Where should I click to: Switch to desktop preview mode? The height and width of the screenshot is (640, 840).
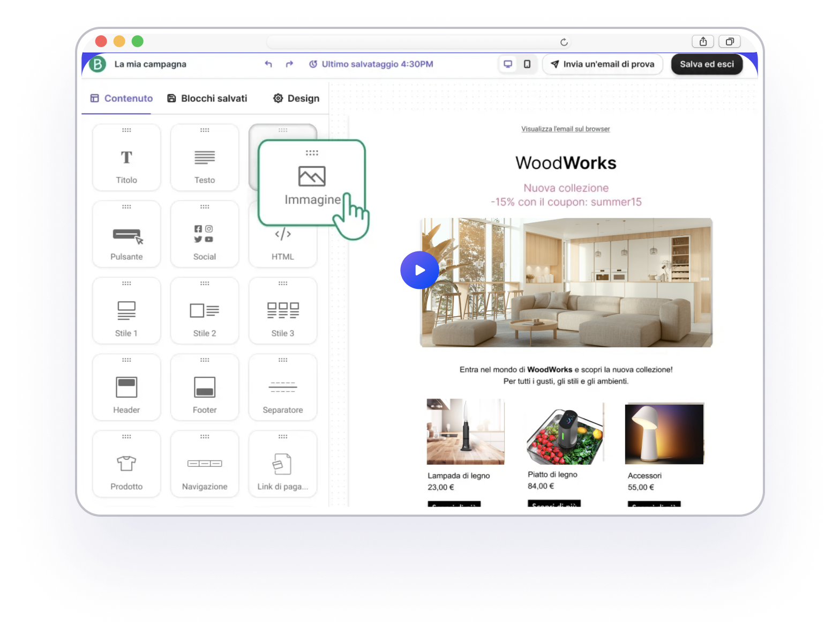pyautogui.click(x=507, y=64)
